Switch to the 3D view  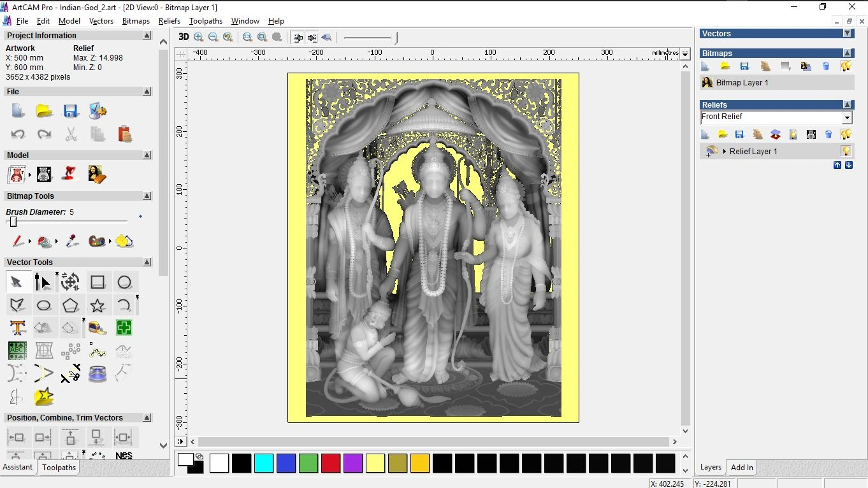(x=184, y=36)
